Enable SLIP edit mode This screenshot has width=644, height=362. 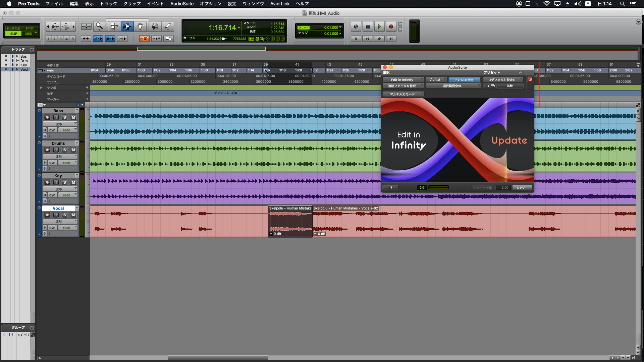(x=13, y=34)
